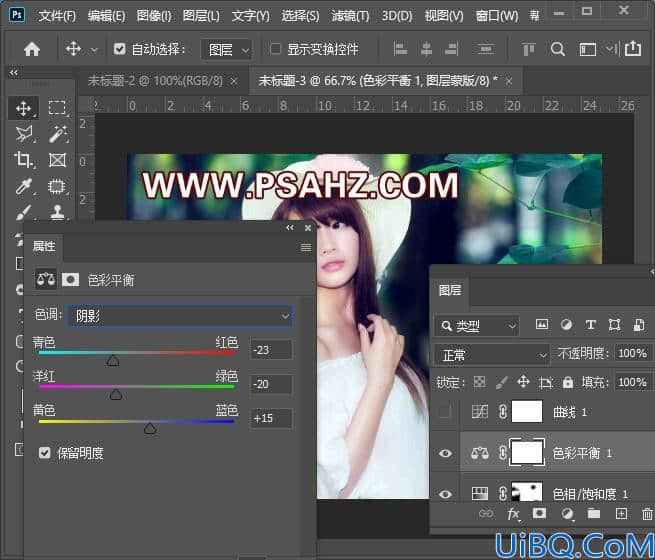The image size is (655, 560).
Task: Click cyan-red slider track
Action: 137,353
